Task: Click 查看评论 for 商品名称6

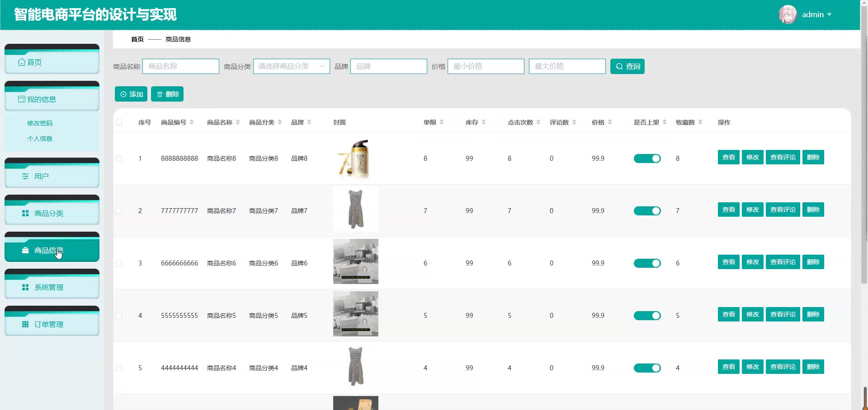Action: pos(783,262)
